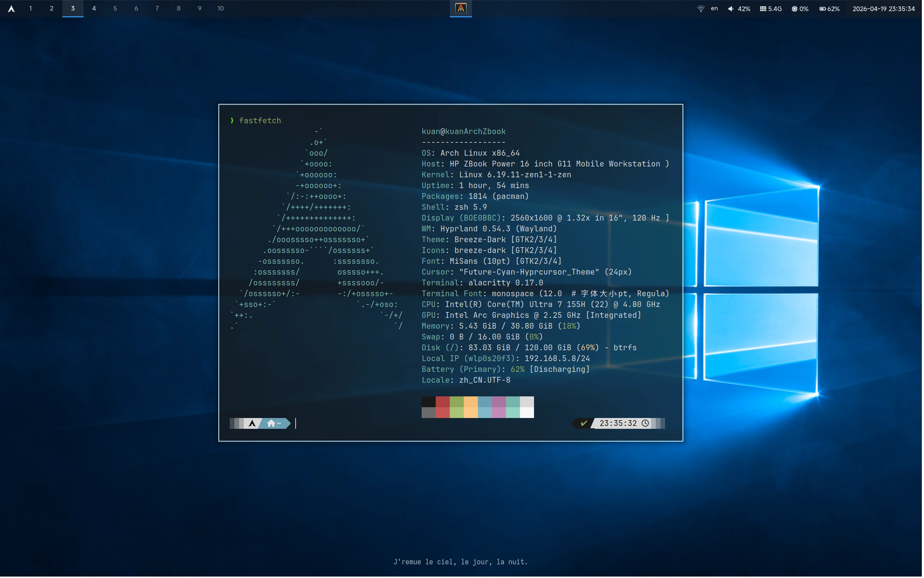Click the 'kuan@kuanArchZbook' title line
Image resolution: width=924 pixels, height=578 pixels.
465,132
